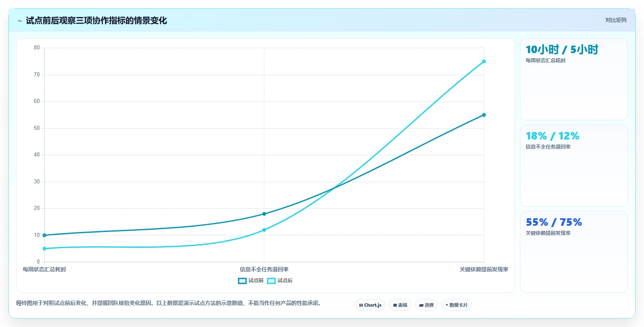This screenshot has height=327, width=644.
Task: Select the Chart.js tag
Action: pos(370,305)
